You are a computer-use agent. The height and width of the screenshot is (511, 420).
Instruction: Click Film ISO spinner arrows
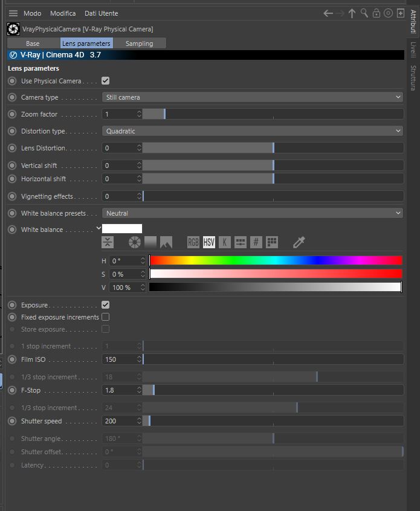click(139, 359)
